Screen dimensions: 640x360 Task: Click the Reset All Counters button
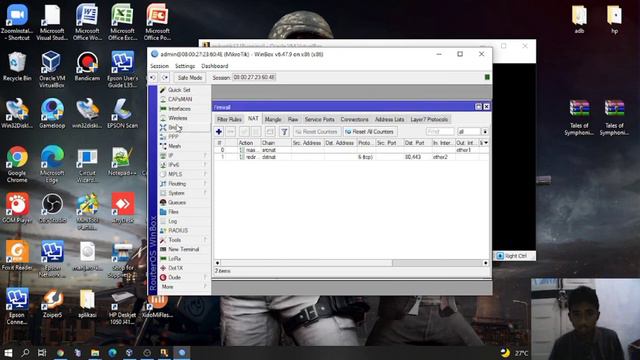click(369, 132)
